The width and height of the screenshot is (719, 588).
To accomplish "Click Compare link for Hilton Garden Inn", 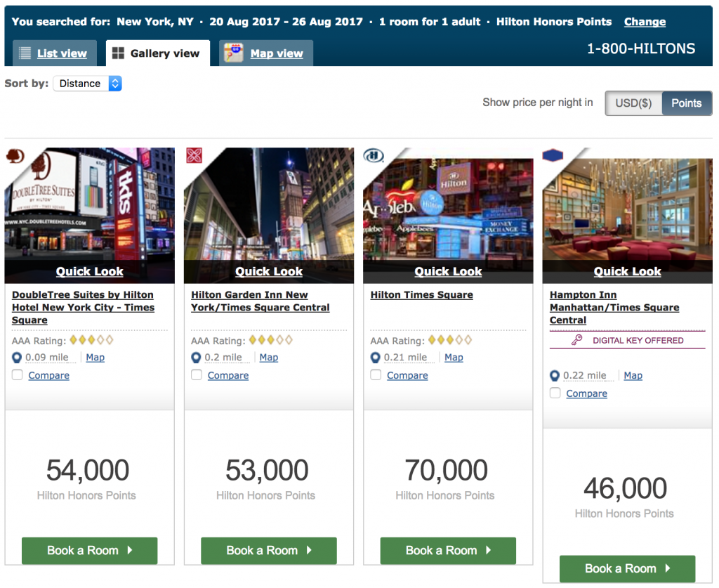I will click(x=228, y=375).
